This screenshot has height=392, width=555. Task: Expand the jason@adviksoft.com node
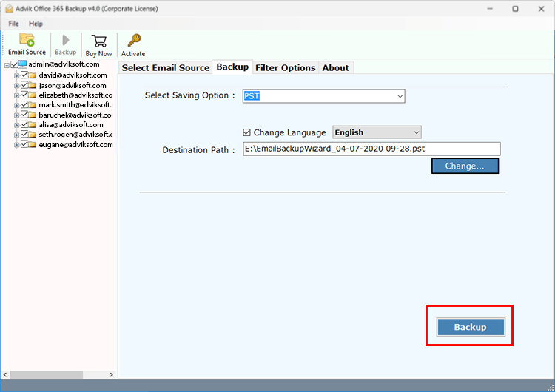16,86
